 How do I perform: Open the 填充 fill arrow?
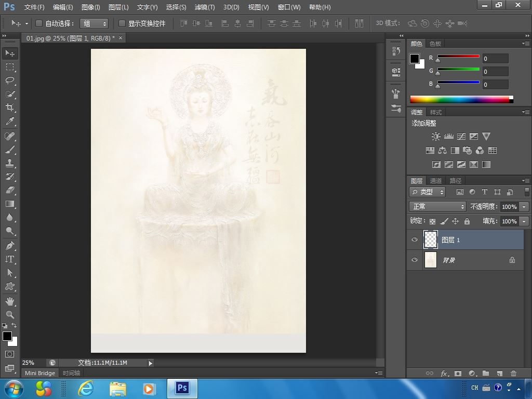coord(524,221)
